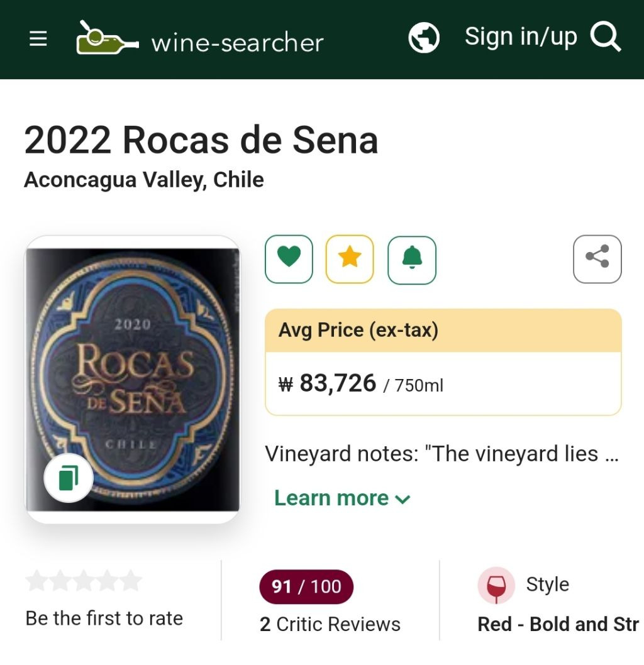Toggle the heart favorite button

click(289, 259)
